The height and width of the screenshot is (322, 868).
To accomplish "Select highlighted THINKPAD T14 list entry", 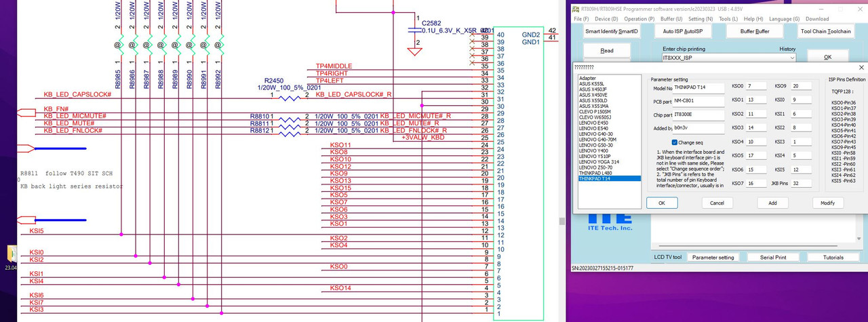I will click(x=609, y=178).
